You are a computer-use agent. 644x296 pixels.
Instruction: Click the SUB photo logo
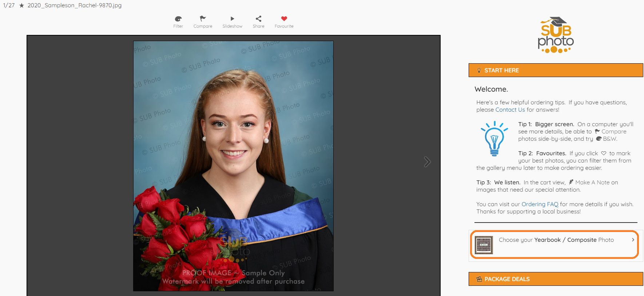(556, 35)
